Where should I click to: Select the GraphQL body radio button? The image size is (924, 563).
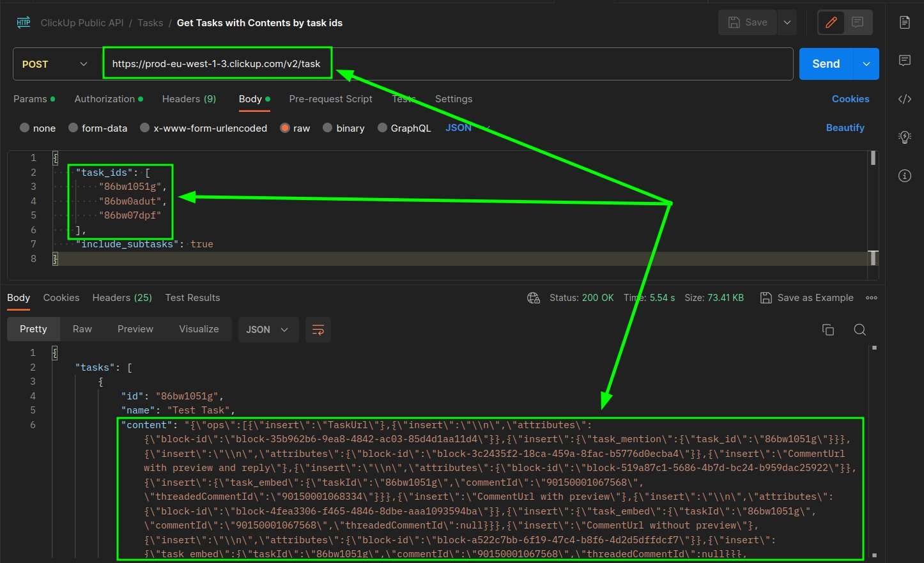tap(383, 128)
